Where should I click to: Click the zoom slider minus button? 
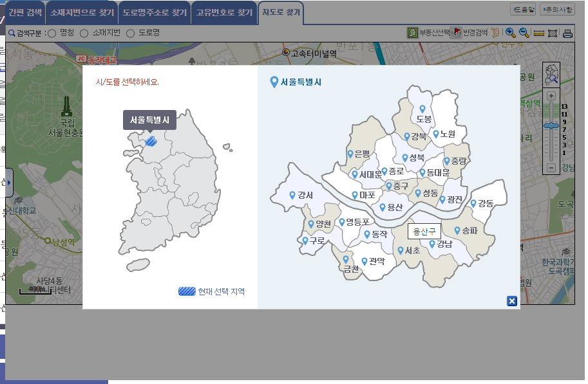551,167
